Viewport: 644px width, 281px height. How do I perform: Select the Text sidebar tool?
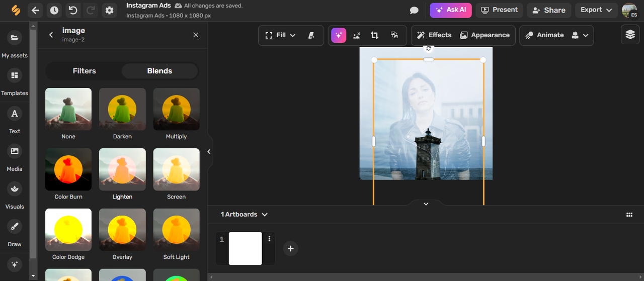15,114
